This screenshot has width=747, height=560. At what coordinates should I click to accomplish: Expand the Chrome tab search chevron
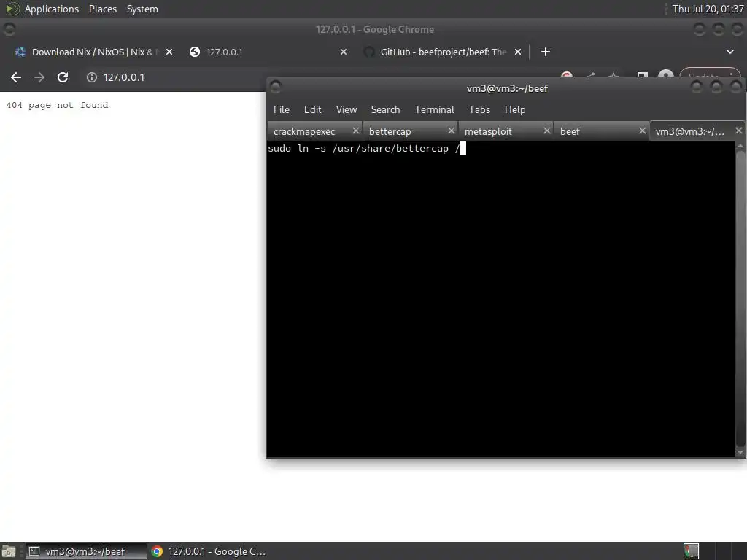pos(729,52)
